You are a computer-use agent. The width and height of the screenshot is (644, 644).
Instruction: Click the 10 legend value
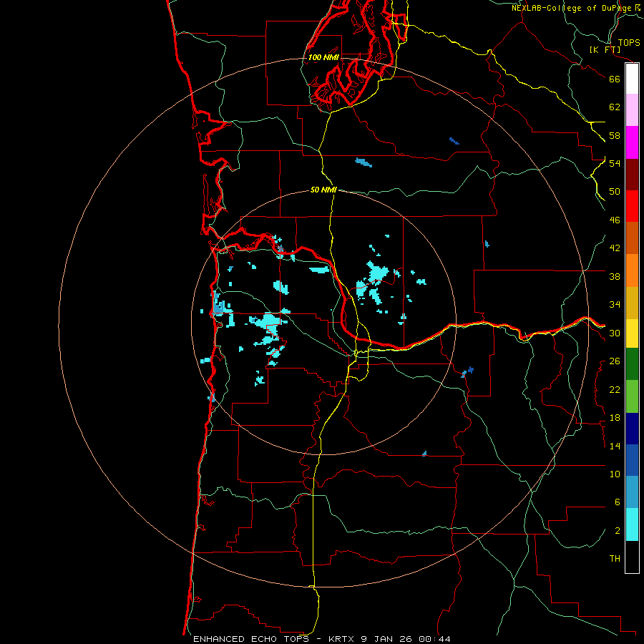tap(615, 474)
